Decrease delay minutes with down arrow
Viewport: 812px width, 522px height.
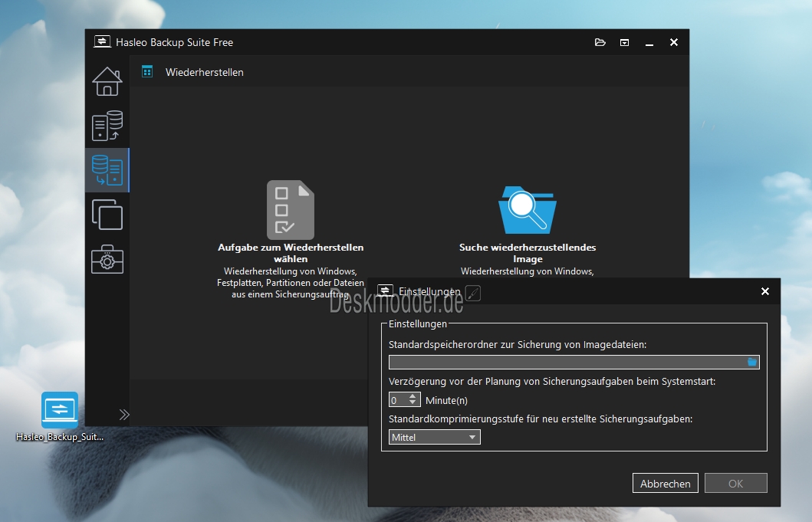coord(413,403)
